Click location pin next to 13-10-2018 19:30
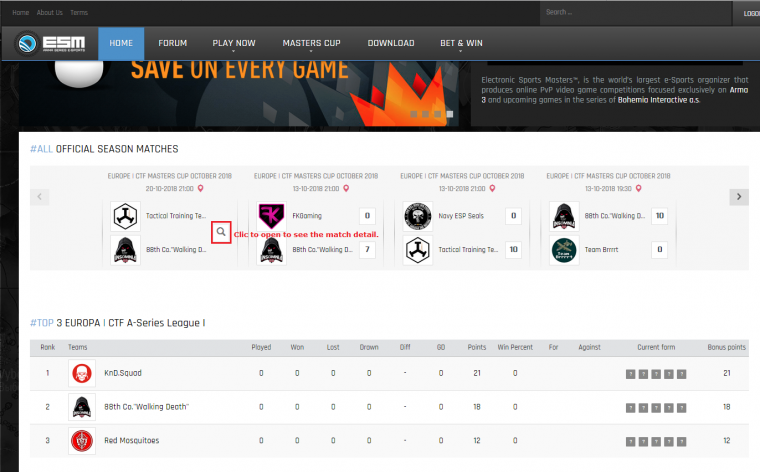 639,189
